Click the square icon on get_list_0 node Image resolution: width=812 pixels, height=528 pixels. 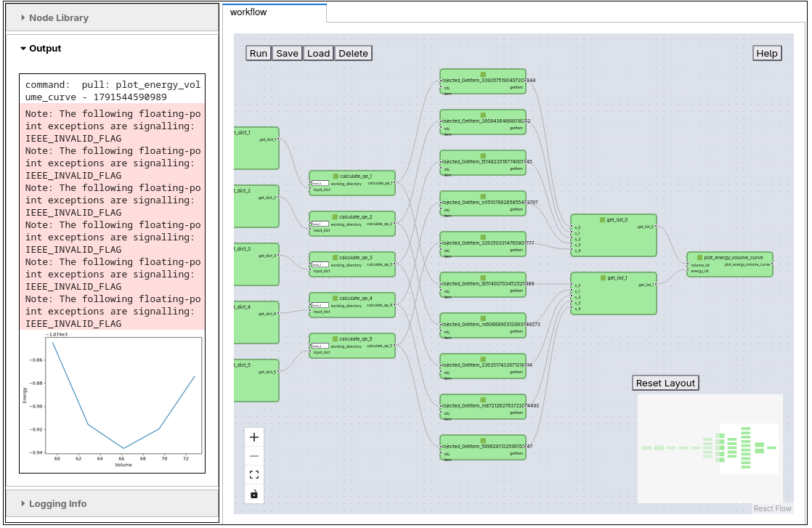tap(602, 219)
